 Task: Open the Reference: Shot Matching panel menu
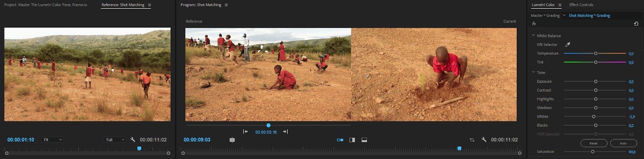tap(149, 5)
